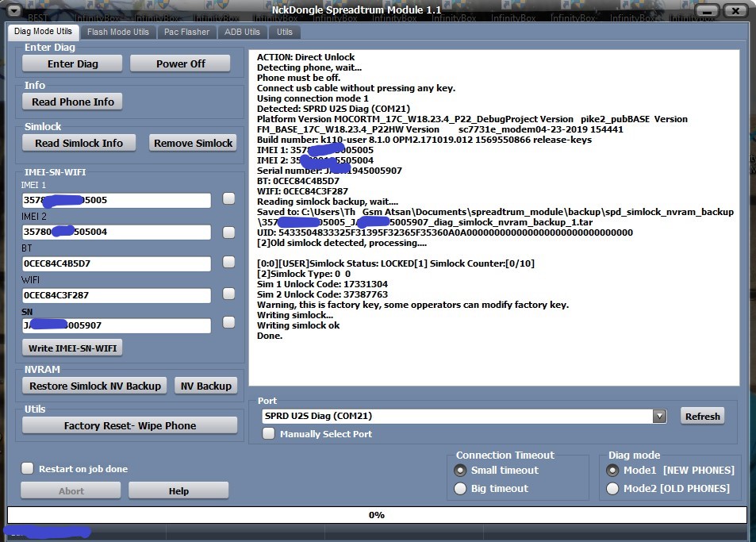Click Read Phone Info button
The width and height of the screenshot is (756, 542).
pyautogui.click(x=72, y=102)
